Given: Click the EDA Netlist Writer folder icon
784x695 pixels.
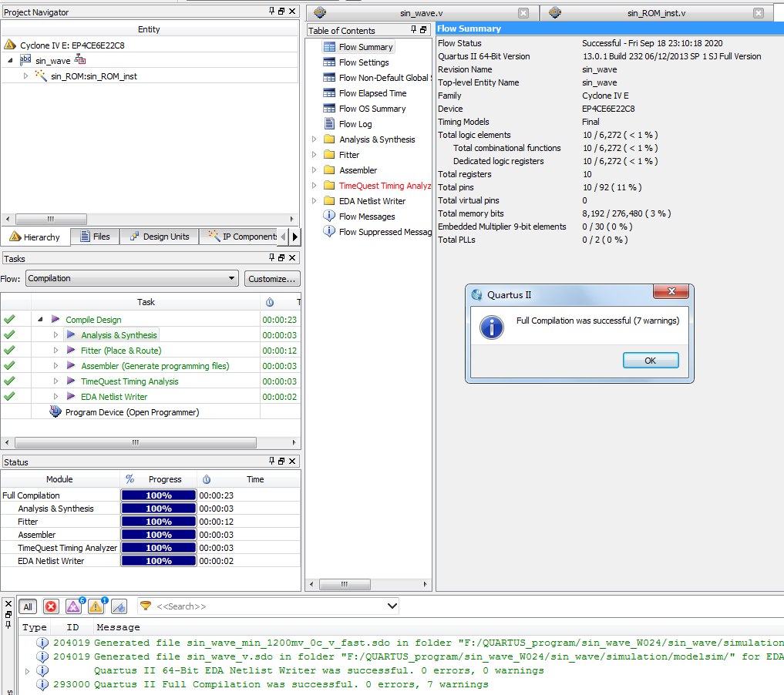Looking at the screenshot, I should tap(329, 201).
